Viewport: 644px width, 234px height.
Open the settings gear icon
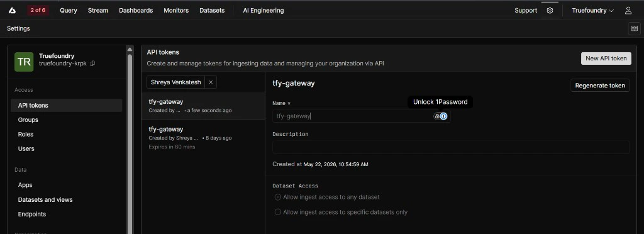550,11
